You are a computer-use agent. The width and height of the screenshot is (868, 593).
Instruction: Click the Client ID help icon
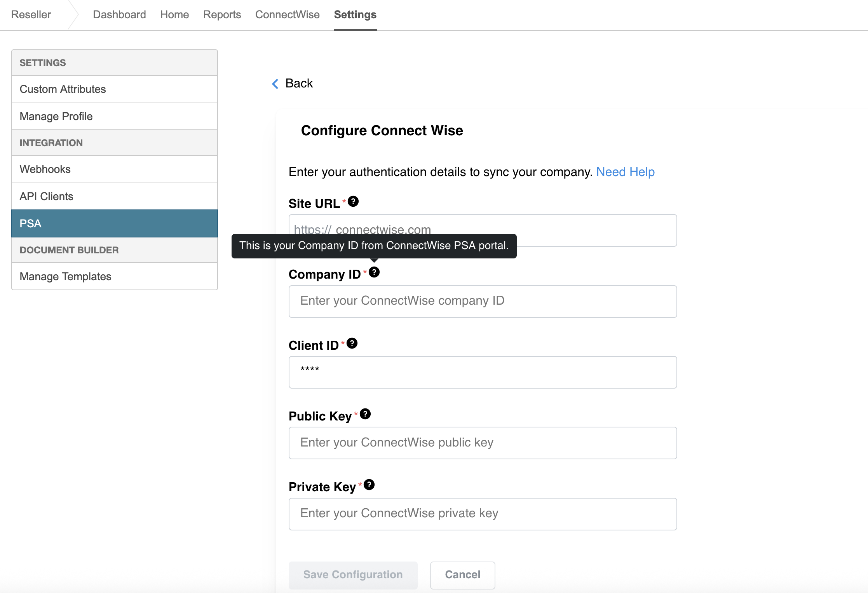[352, 343]
